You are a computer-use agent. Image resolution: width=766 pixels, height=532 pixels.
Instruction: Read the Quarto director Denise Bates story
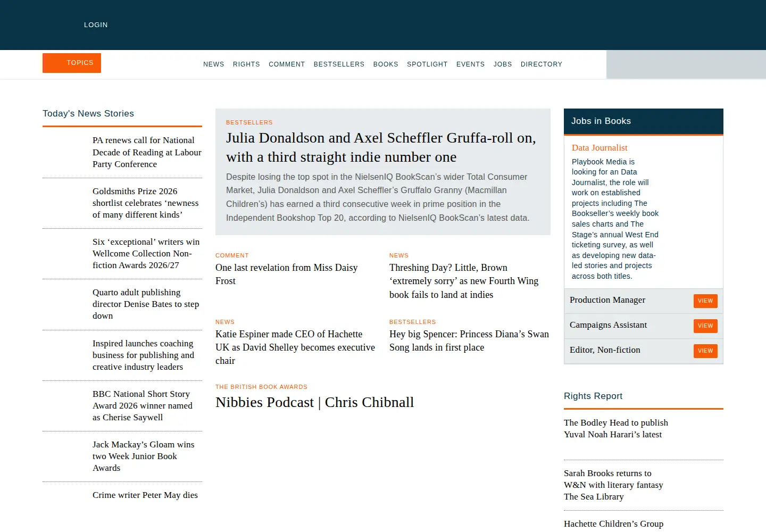(146, 304)
